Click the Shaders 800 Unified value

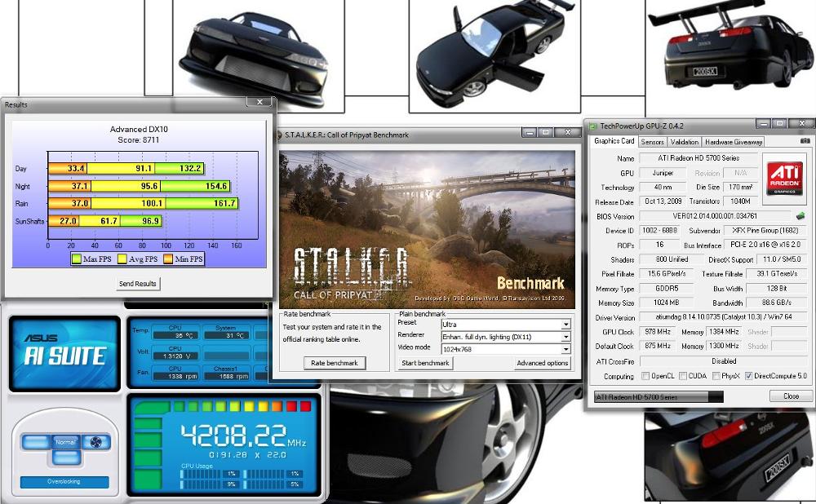pos(672,259)
